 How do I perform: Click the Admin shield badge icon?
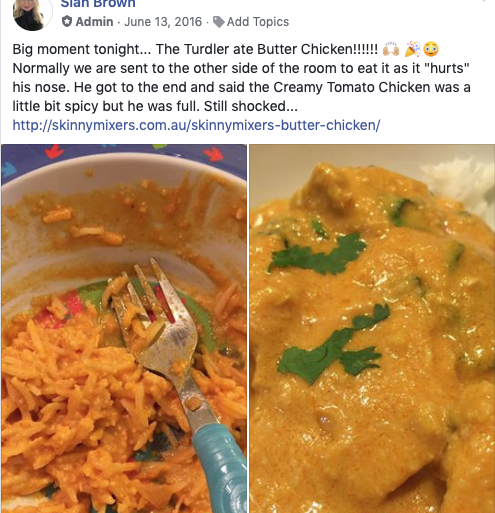pyautogui.click(x=67, y=22)
